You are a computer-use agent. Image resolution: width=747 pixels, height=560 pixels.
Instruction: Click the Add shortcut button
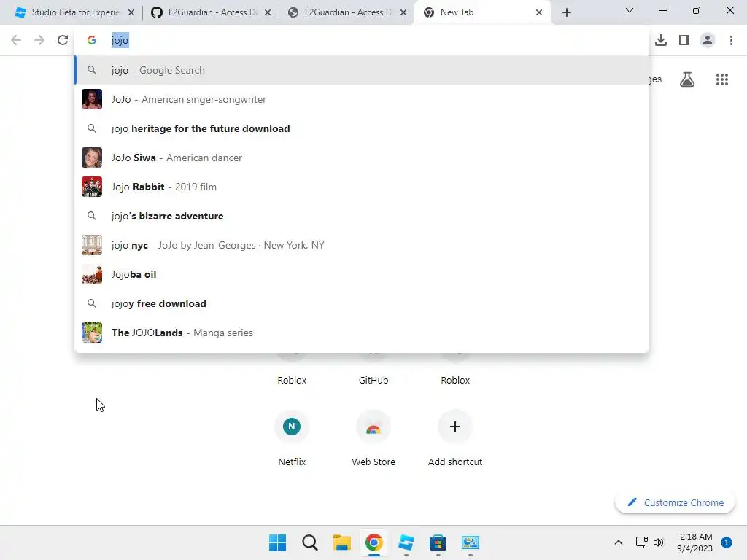tap(455, 438)
